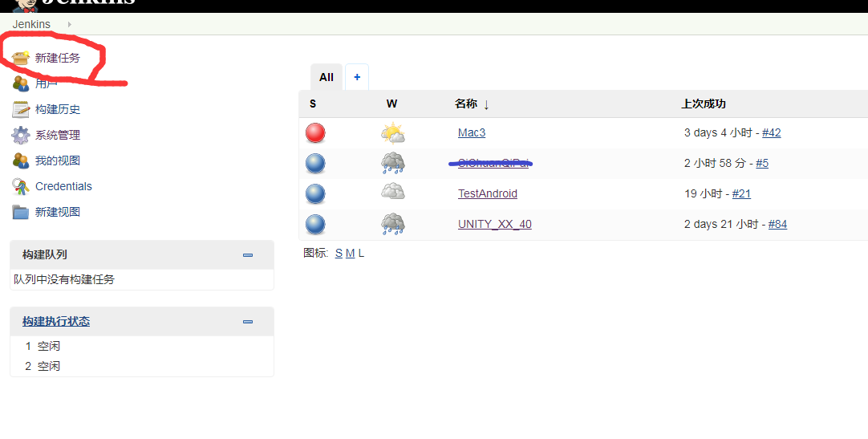Sort by 名称 column header

(x=472, y=104)
